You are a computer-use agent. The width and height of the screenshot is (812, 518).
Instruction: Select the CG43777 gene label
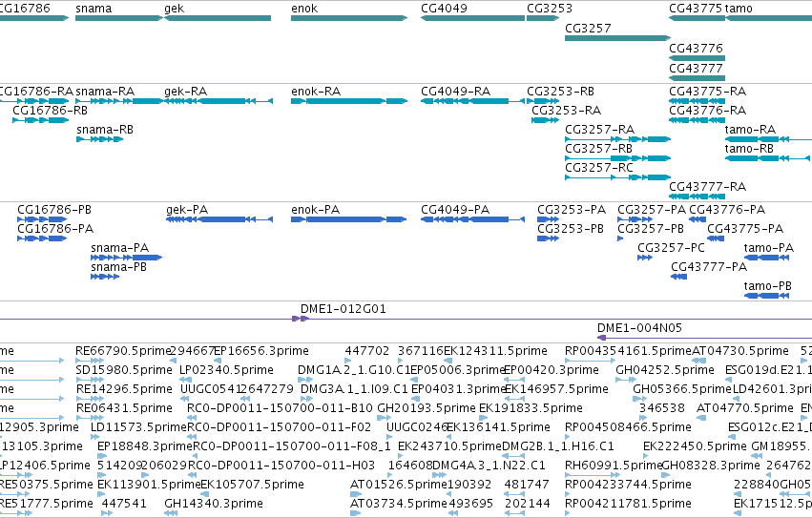pyautogui.click(x=696, y=69)
